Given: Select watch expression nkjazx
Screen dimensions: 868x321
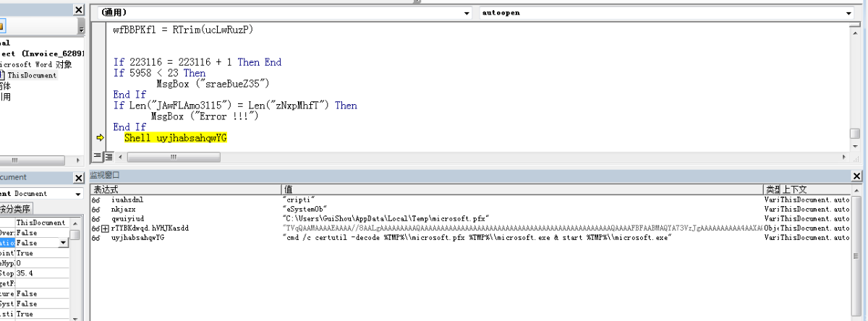Looking at the screenshot, I should [122, 208].
